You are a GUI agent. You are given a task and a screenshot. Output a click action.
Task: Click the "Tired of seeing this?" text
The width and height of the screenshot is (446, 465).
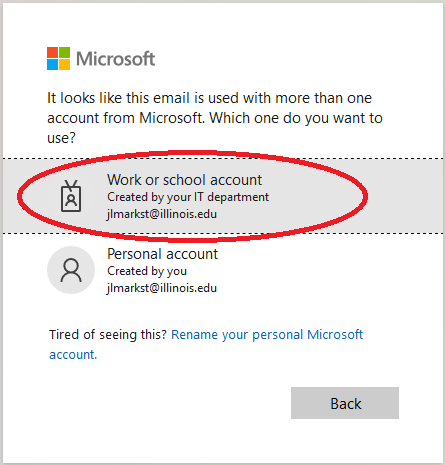[x=108, y=334]
